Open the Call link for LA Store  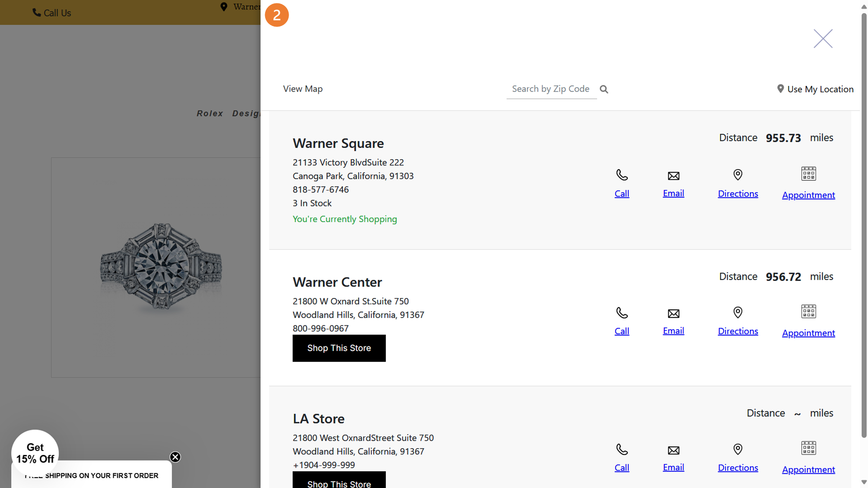point(621,468)
